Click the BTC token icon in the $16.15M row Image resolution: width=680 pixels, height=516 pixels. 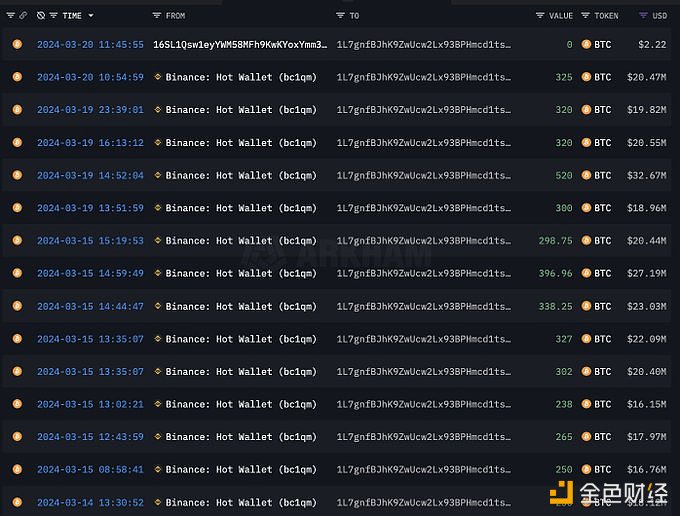[x=586, y=404]
